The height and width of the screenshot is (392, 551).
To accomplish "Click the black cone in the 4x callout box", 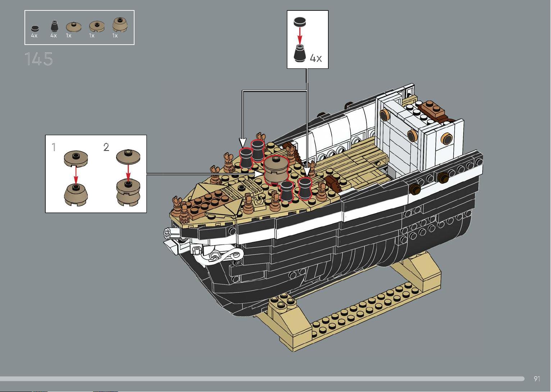I will 300,53.
